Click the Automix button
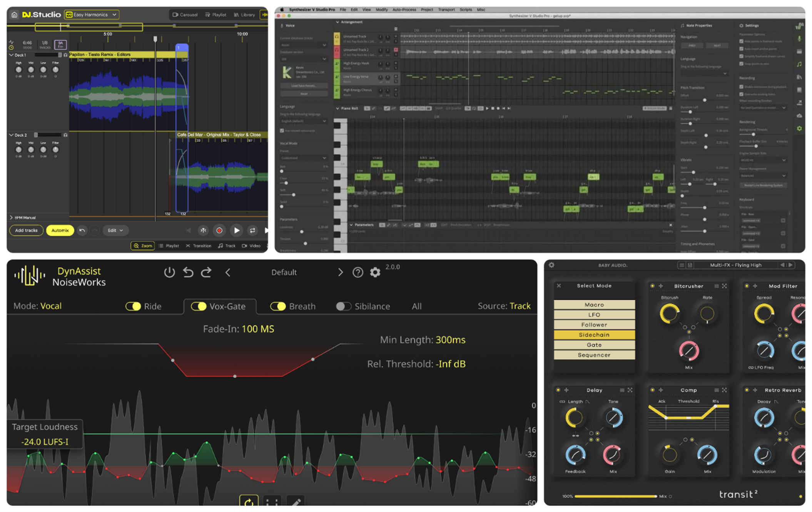The height and width of the screenshot is (512, 812). click(x=60, y=231)
